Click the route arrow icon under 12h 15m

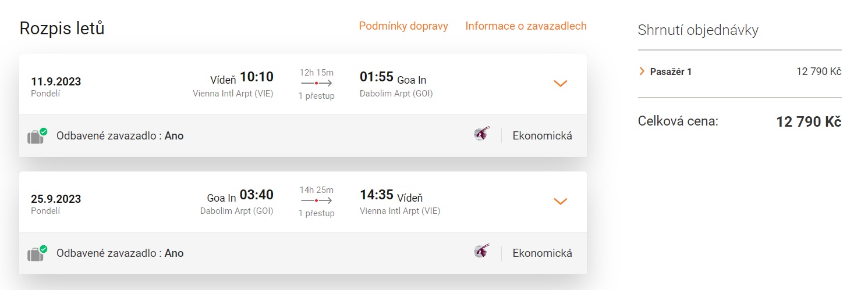point(316,84)
